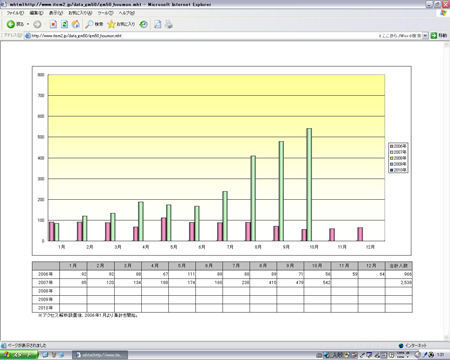
Task: Click the 2006年 row label in table
Action: pos(46,274)
